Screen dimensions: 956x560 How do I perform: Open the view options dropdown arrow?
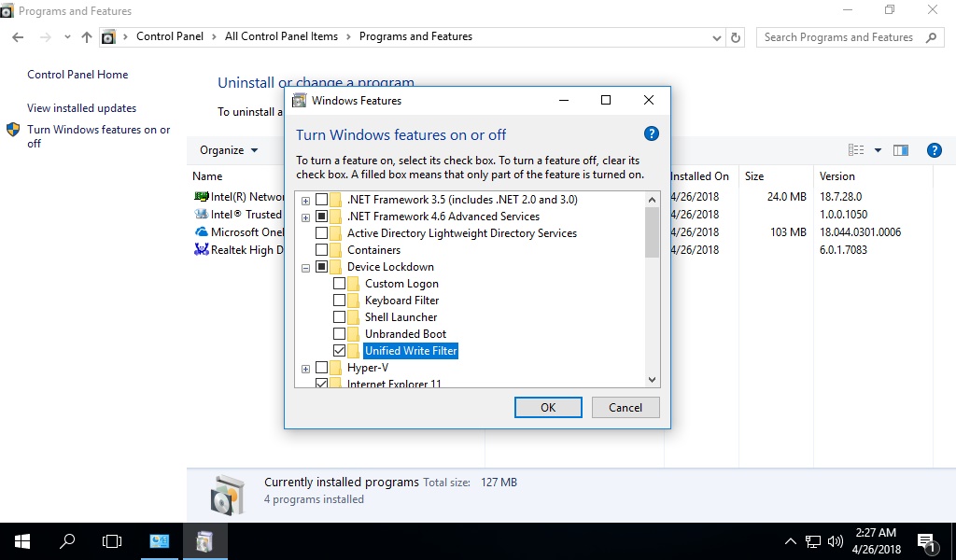coord(878,150)
